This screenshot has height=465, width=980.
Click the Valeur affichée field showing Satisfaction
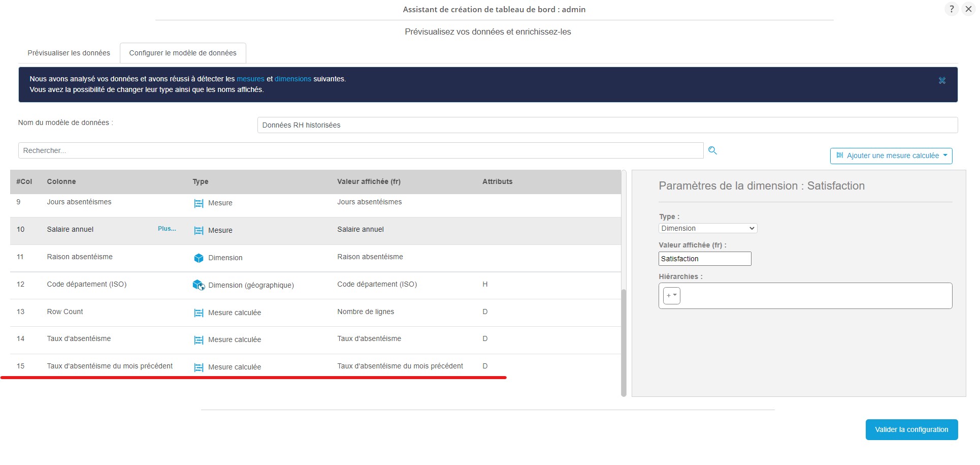tap(704, 259)
